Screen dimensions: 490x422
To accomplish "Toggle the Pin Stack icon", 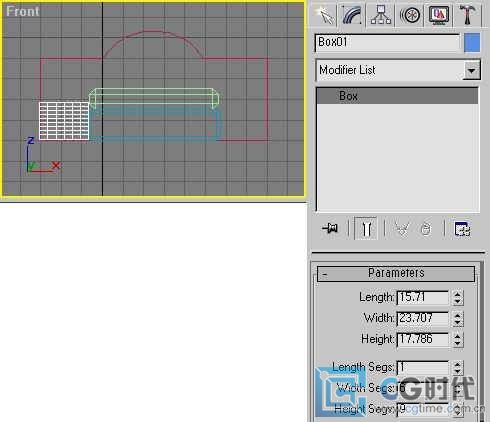I will pos(330,229).
